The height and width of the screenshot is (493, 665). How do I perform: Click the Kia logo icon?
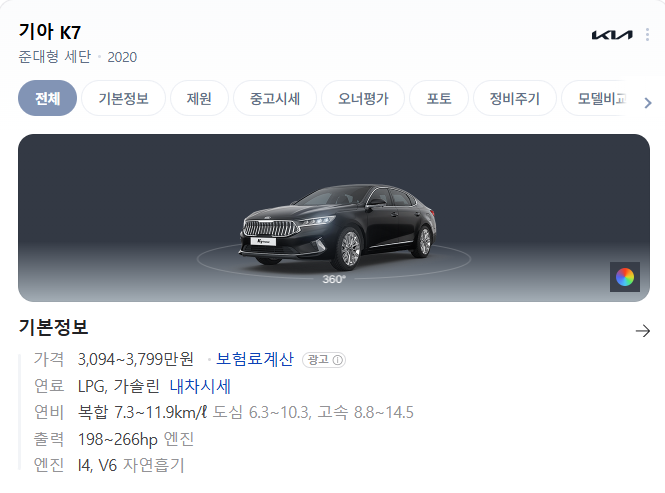click(x=612, y=35)
